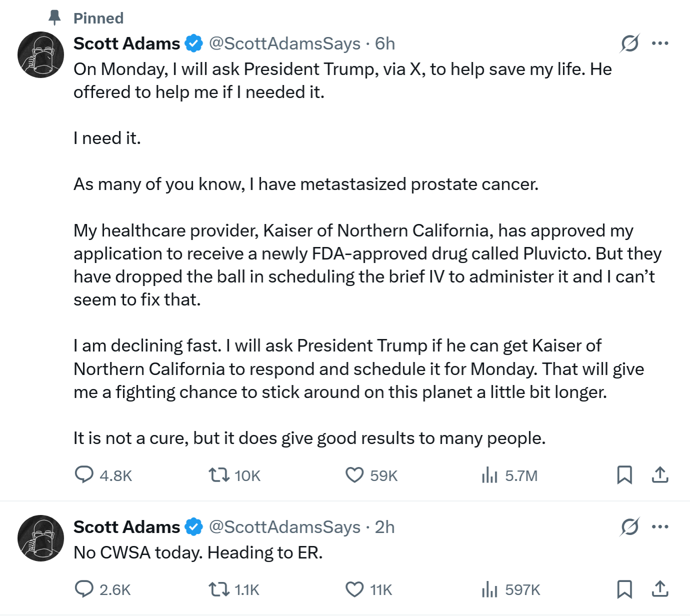
Task: Open more options menu on pinned post
Action: (x=660, y=43)
